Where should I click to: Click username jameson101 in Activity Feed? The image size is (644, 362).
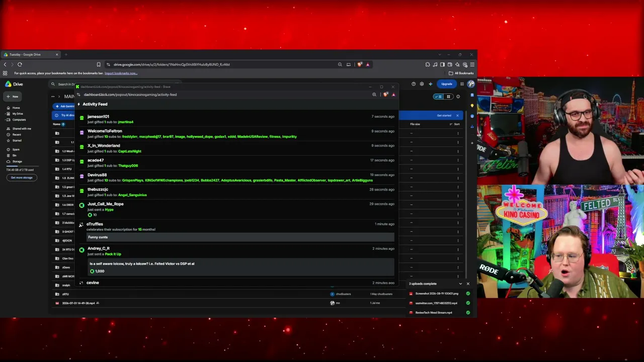(98, 117)
